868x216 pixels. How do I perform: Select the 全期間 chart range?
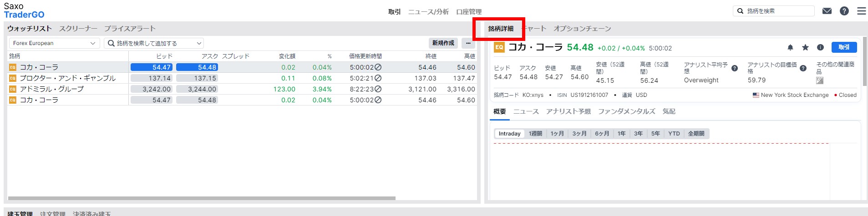click(x=696, y=134)
